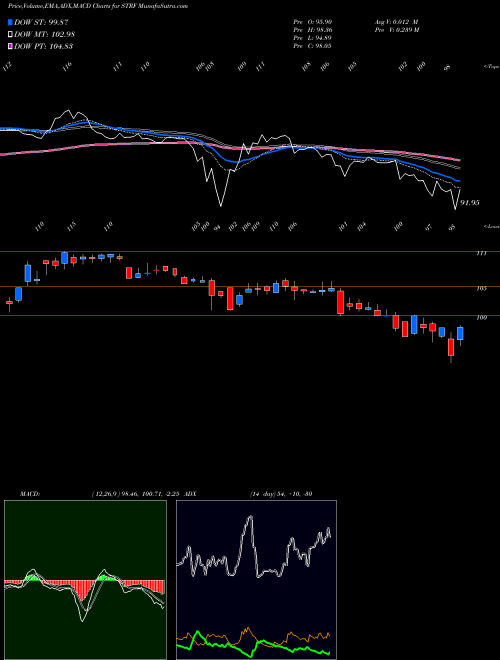This screenshot has width=500, height=660.
Task: Click the lowest red candlestick near chart end
Action: coord(451,347)
